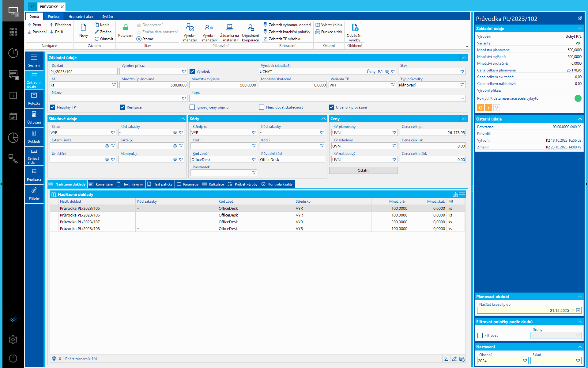This screenshot has width=588, height=368.
Task: Click the sum icon in grid footer
Action: [x=446, y=358]
